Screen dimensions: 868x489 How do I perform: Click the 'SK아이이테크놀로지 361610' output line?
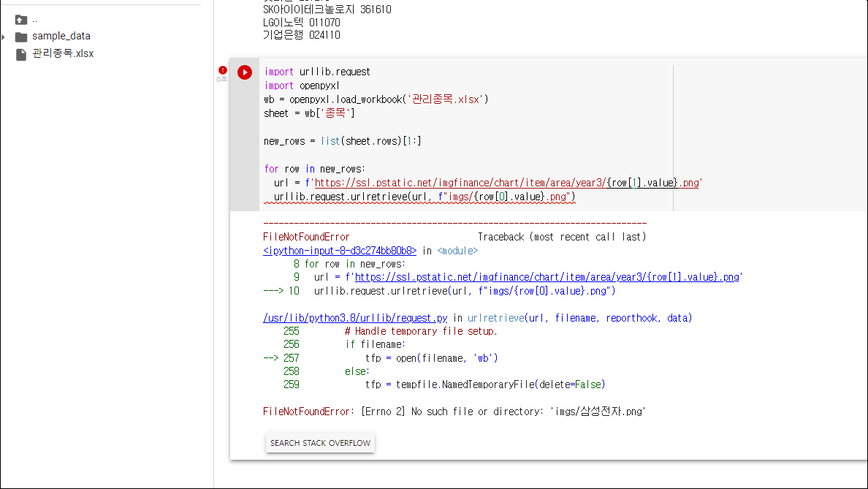(327, 10)
